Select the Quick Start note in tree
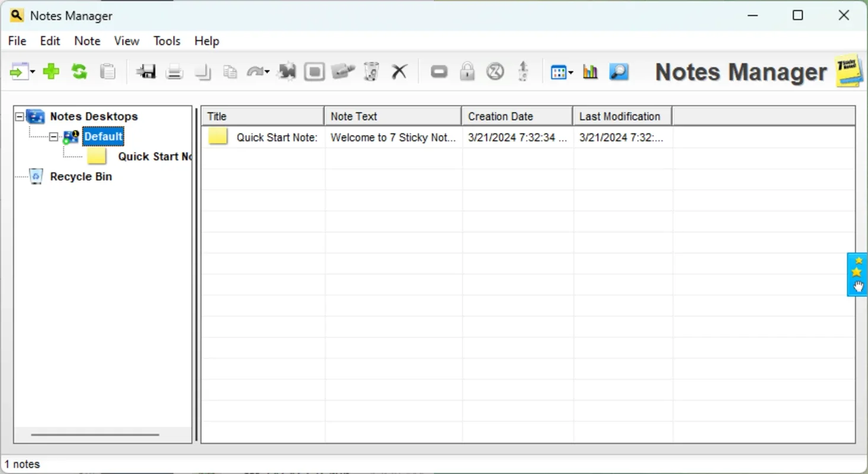This screenshot has width=868, height=474. [x=155, y=156]
